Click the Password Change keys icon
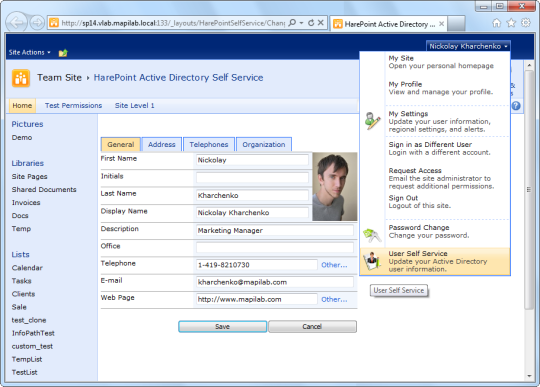The image size is (540, 387). click(372, 235)
